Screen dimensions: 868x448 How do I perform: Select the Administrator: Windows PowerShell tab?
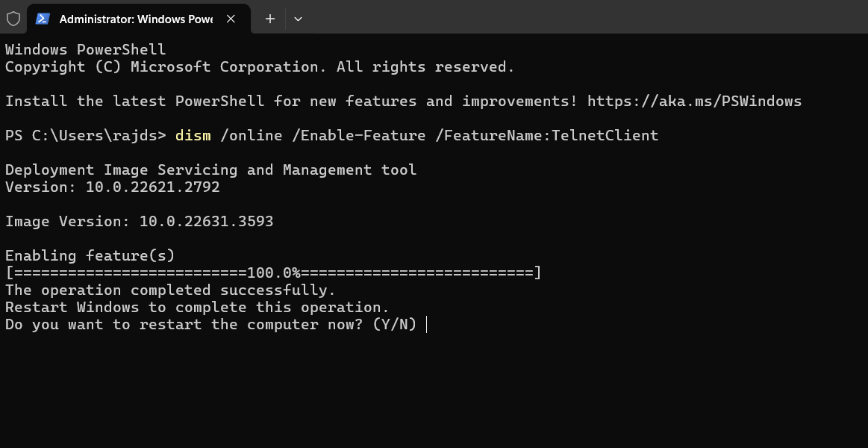tap(134, 19)
